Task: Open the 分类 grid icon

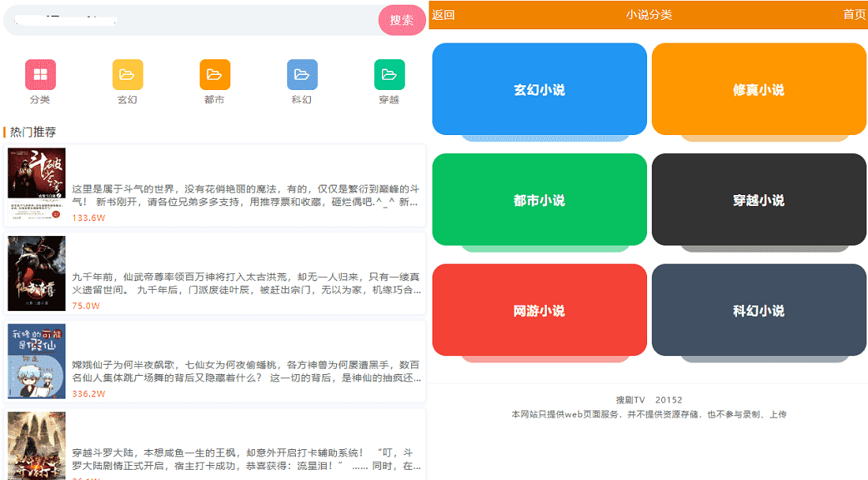Action: [40, 75]
